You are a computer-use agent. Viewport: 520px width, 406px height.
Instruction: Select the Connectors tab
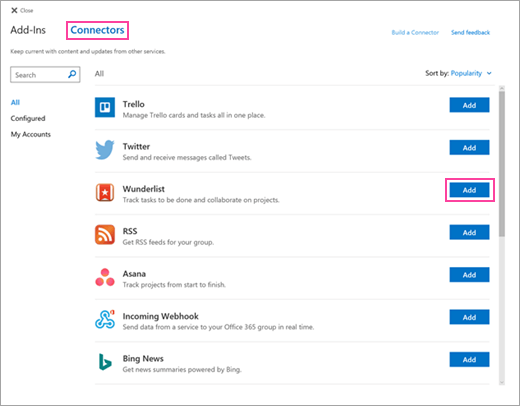click(x=97, y=30)
